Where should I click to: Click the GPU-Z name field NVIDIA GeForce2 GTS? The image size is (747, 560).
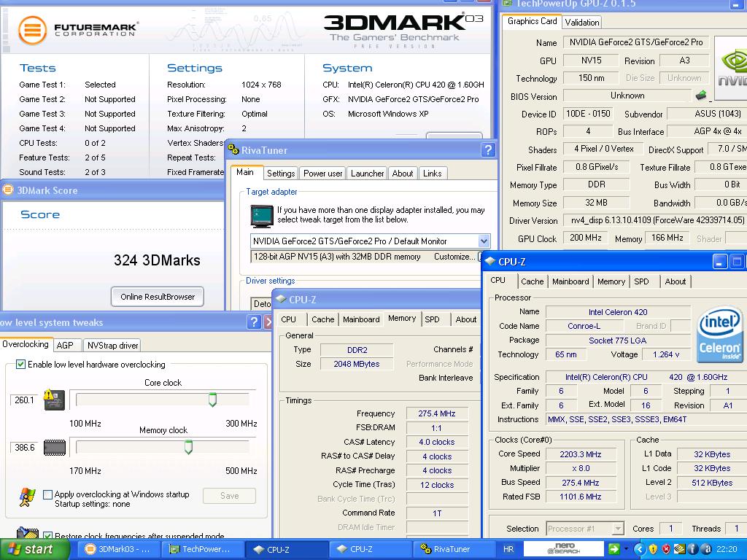[636, 42]
